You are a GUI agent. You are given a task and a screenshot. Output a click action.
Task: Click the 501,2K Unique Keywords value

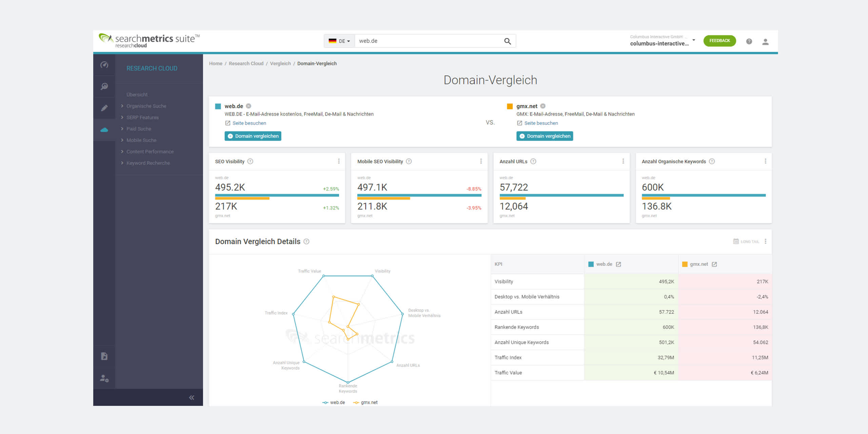click(667, 342)
